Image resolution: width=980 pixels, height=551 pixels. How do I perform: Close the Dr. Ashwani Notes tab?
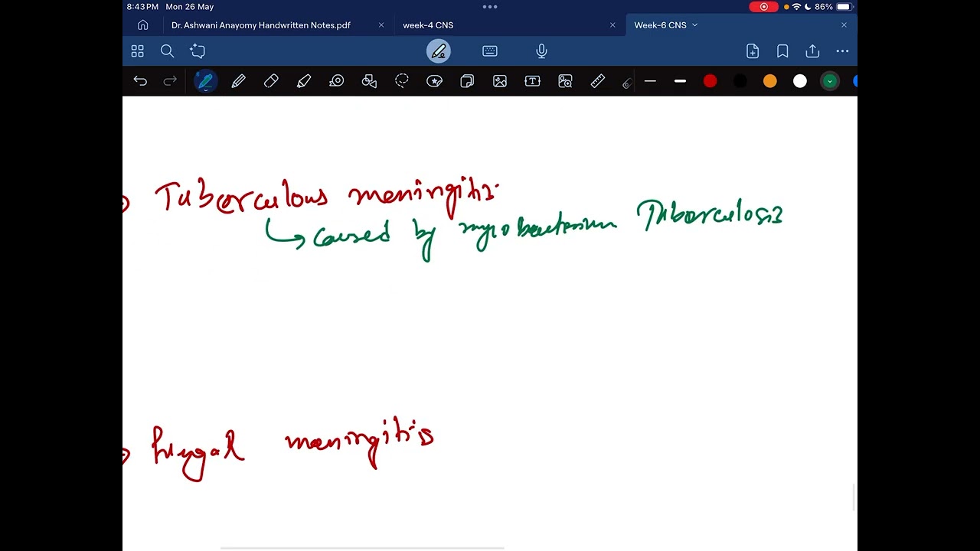click(x=381, y=25)
